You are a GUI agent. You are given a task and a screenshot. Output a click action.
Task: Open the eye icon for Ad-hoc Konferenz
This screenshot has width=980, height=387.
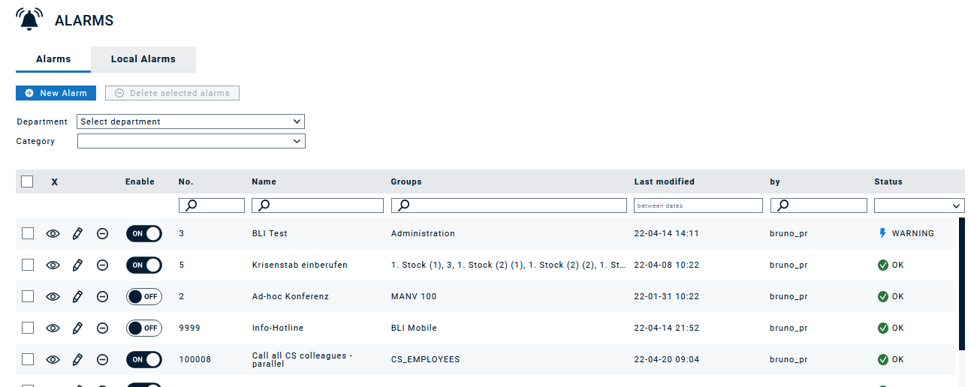(53, 296)
